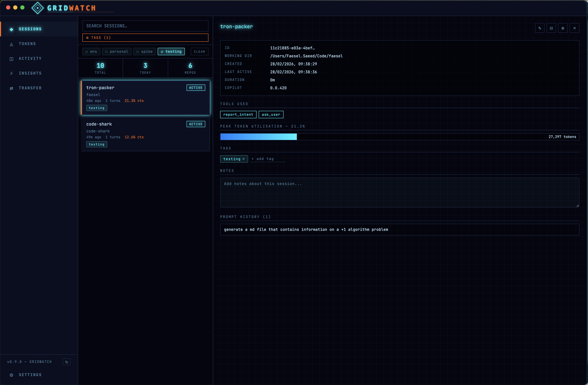Screen dimensions: 588x385
Task: Close the tron-packer detail panel
Action: click(574, 28)
